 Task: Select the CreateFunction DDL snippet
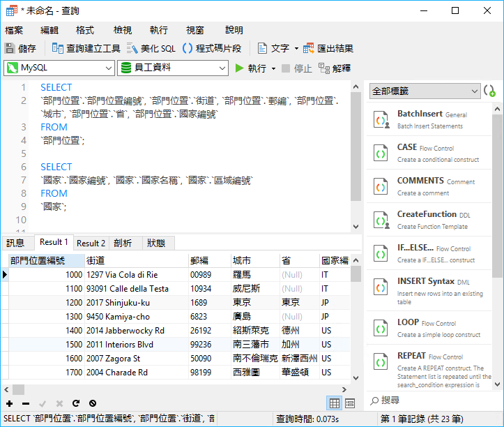coord(429,220)
